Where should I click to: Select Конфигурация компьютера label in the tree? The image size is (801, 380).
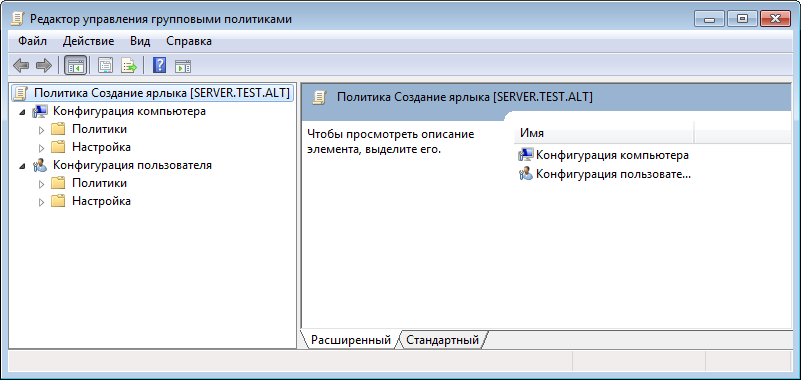pyautogui.click(x=129, y=111)
